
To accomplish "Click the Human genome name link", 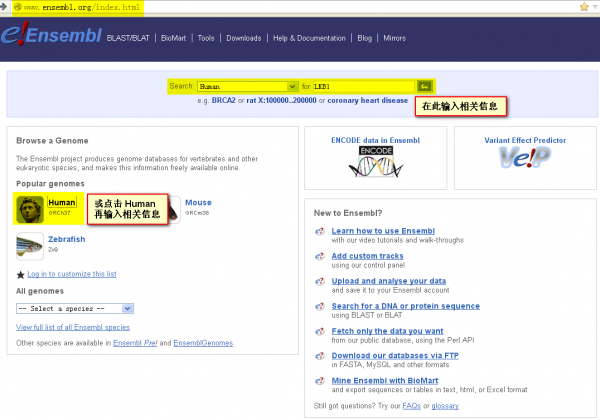I will coord(62,202).
